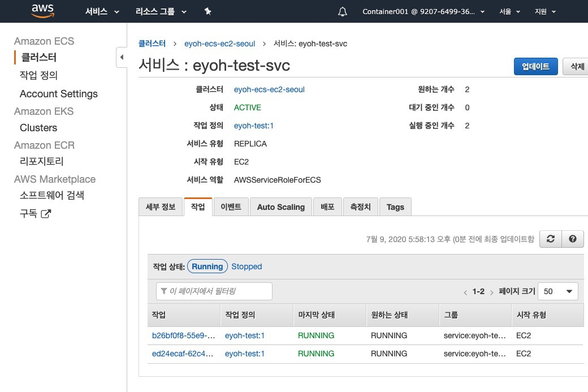
Task: Open the eyoh-ecs-ec2-seoul cluster detail link
Action: [x=269, y=89]
